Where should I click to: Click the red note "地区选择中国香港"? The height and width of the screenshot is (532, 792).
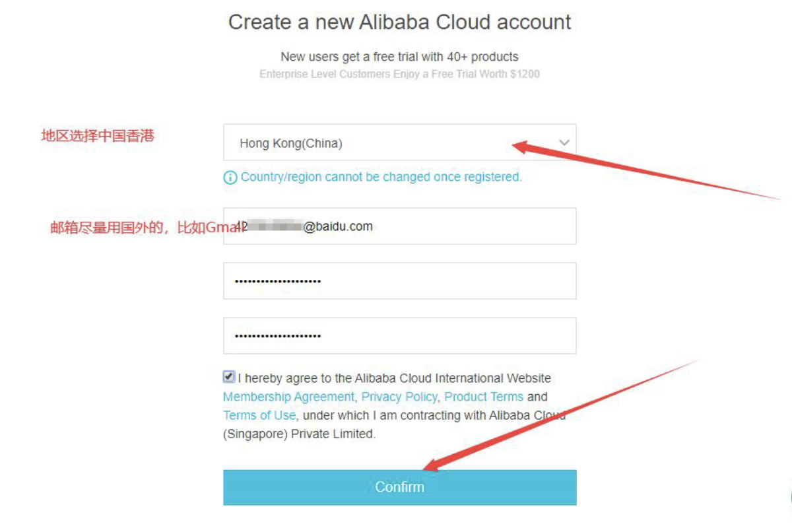click(98, 137)
